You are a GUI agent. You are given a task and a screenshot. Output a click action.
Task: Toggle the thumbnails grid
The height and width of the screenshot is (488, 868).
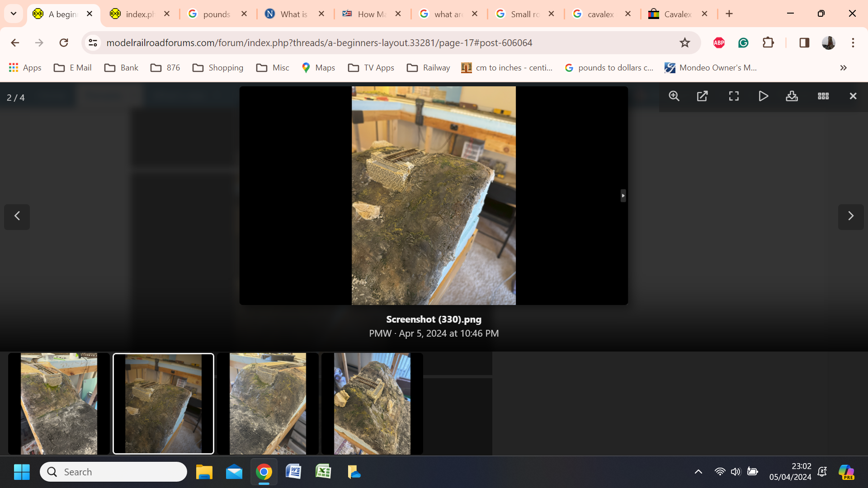[823, 96]
